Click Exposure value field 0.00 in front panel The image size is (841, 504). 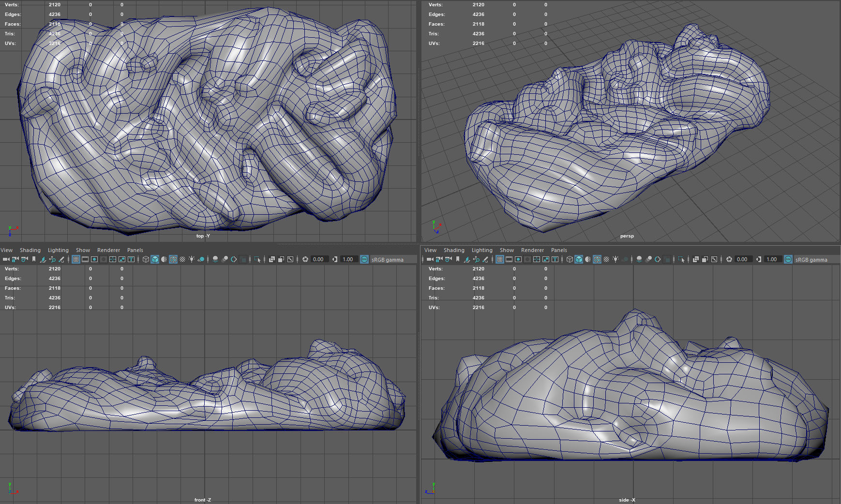click(x=320, y=259)
